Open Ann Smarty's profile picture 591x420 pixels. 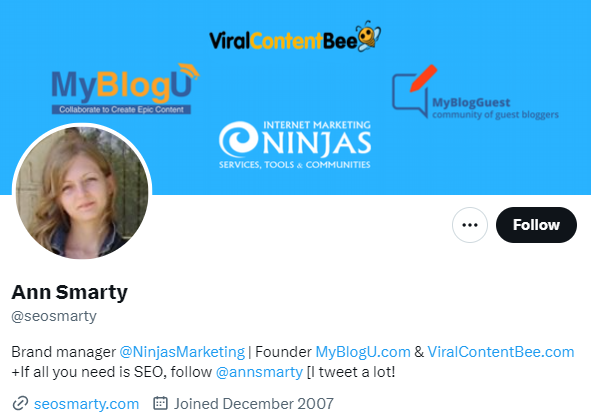click(x=82, y=193)
